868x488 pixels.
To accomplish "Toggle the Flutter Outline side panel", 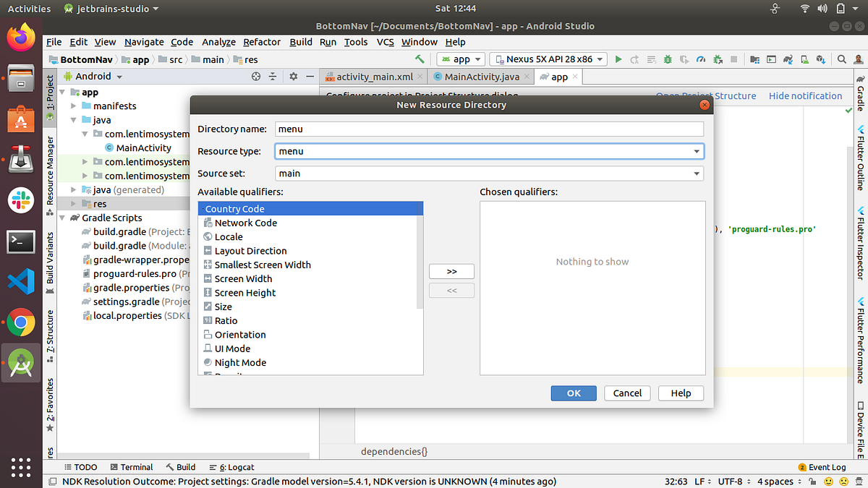I will tap(861, 157).
